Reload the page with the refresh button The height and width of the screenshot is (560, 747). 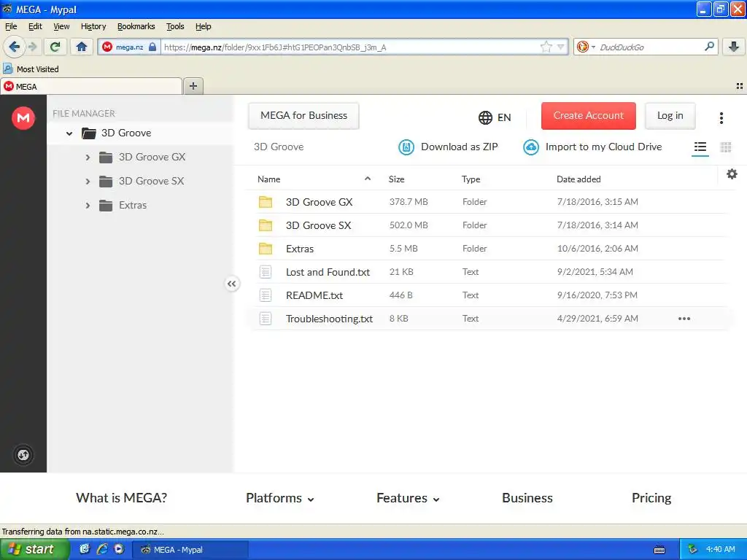[x=55, y=47]
